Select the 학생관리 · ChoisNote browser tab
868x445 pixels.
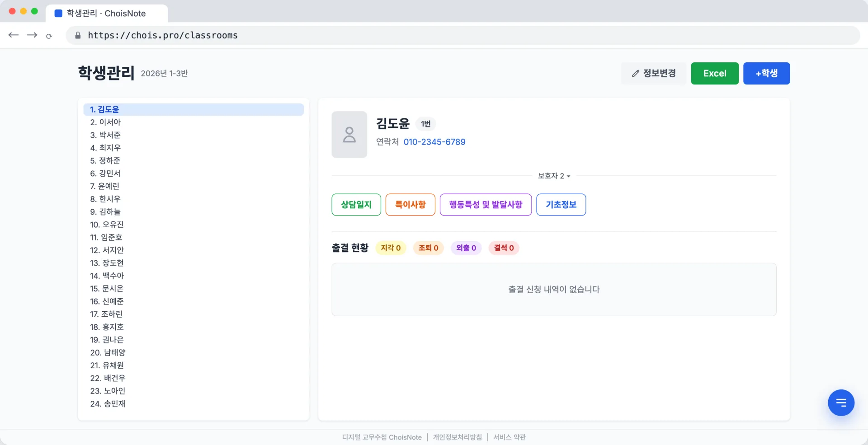[107, 13]
